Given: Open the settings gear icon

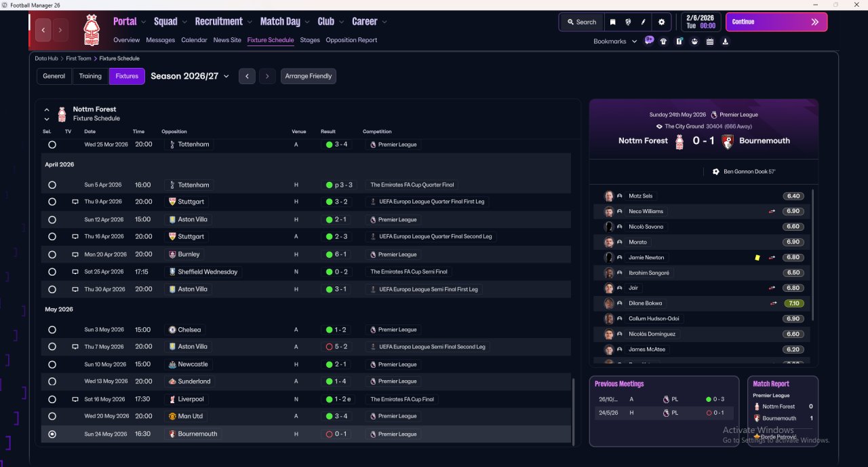Looking at the screenshot, I should (x=661, y=22).
